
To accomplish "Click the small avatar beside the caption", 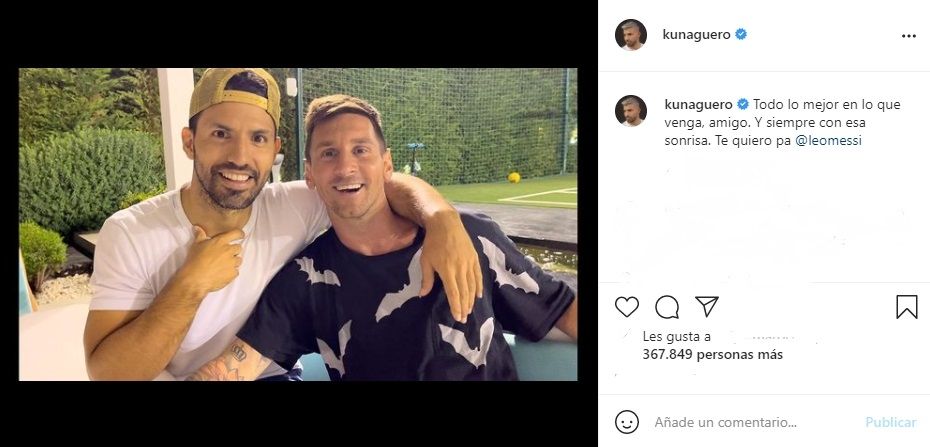I will coord(631,111).
